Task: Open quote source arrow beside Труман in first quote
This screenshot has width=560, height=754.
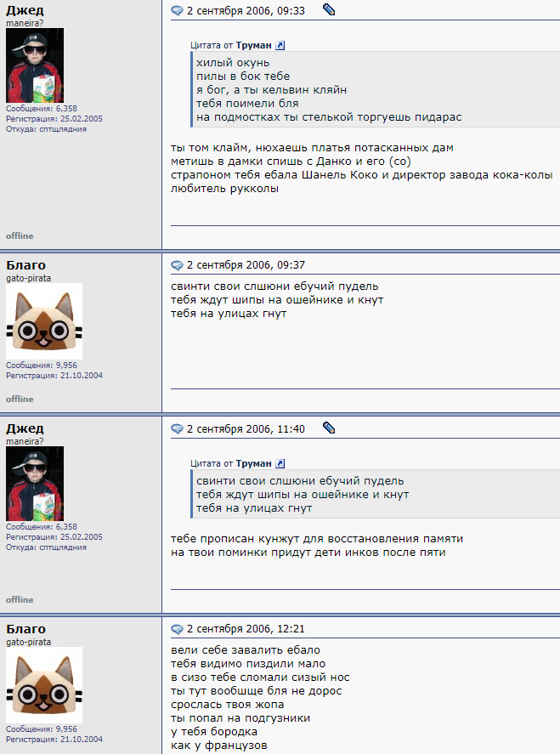Action: (280, 46)
